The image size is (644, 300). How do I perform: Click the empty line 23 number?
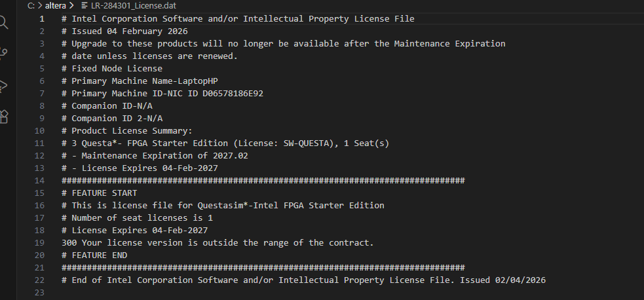point(42,292)
